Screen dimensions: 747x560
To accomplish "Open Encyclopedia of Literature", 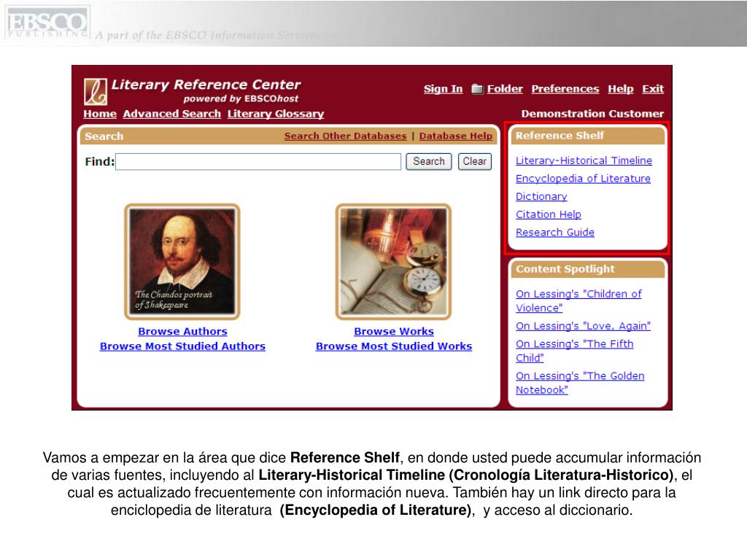I will pyautogui.click(x=583, y=179).
